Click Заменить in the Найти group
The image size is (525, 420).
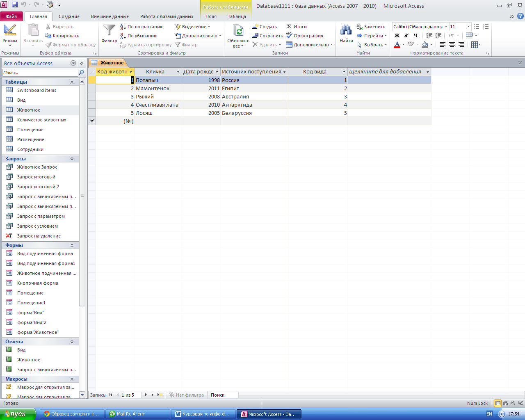371,27
